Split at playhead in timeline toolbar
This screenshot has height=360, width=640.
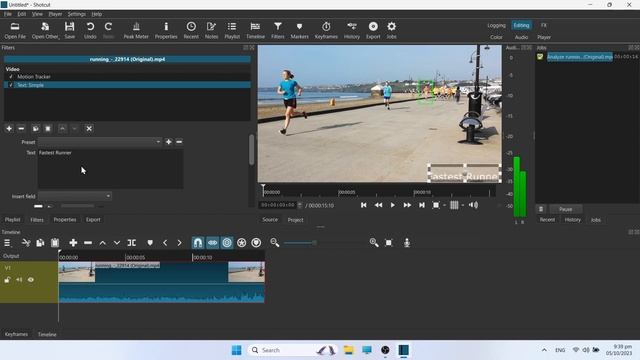point(131,243)
